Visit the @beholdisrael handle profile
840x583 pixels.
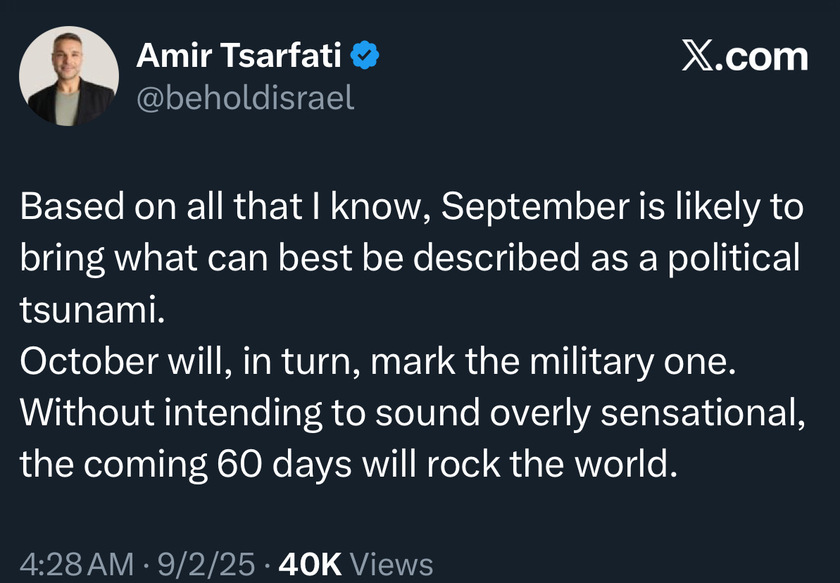245,98
